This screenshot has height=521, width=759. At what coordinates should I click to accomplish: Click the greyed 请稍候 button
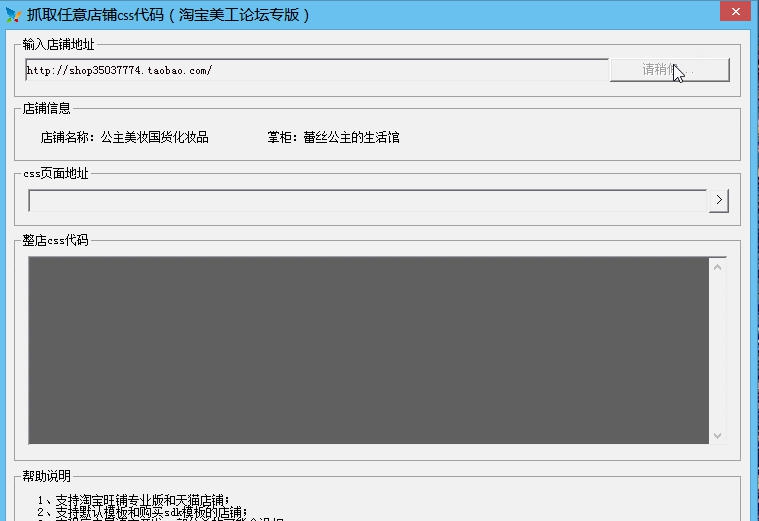(669, 70)
